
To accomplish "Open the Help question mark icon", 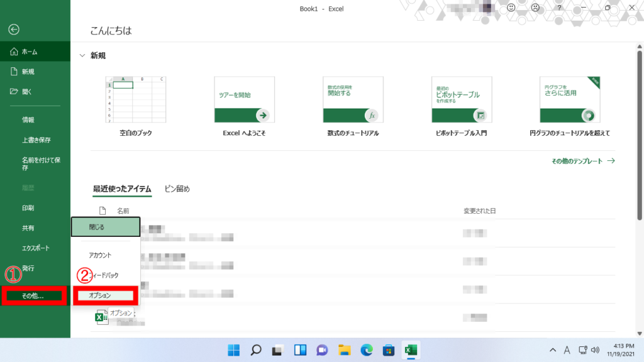I will [559, 8].
